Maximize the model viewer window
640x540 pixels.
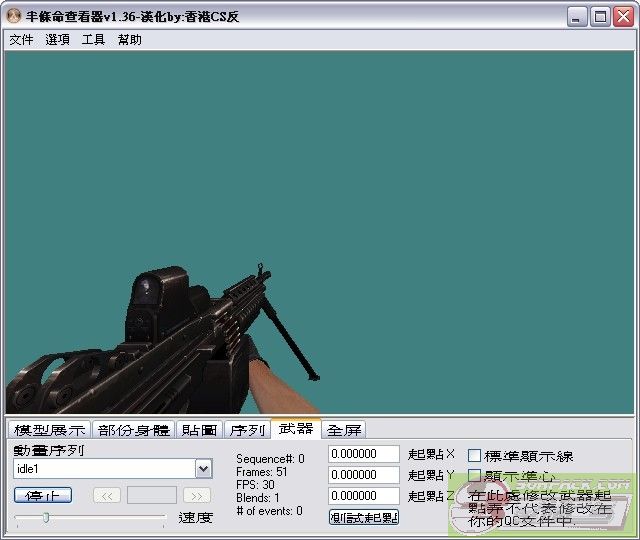(600, 16)
